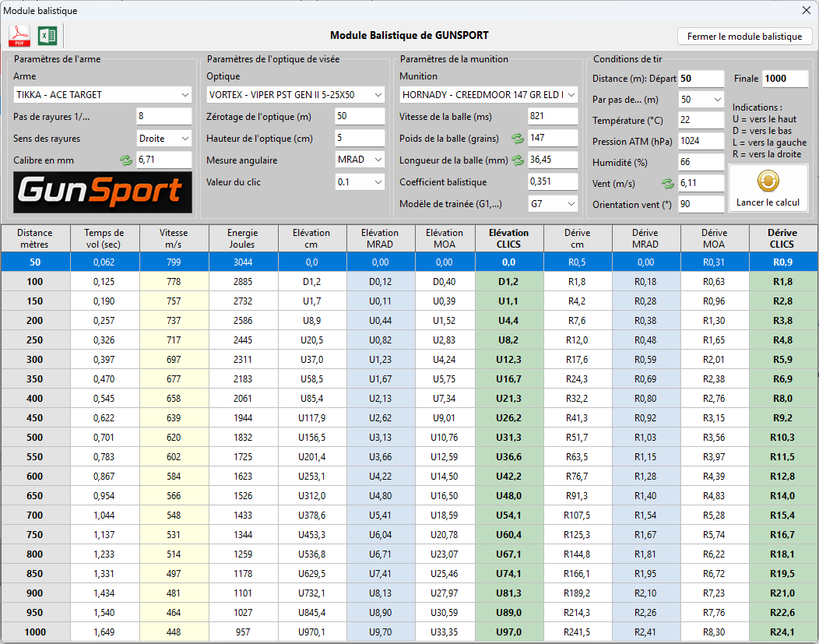The width and height of the screenshot is (819, 644).
Task: Select the 100 metres distance row
Action: pos(409,282)
